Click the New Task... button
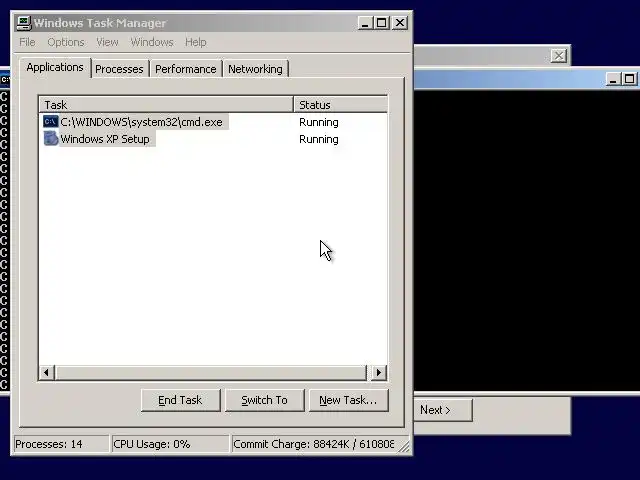The width and height of the screenshot is (640, 480). 348,400
